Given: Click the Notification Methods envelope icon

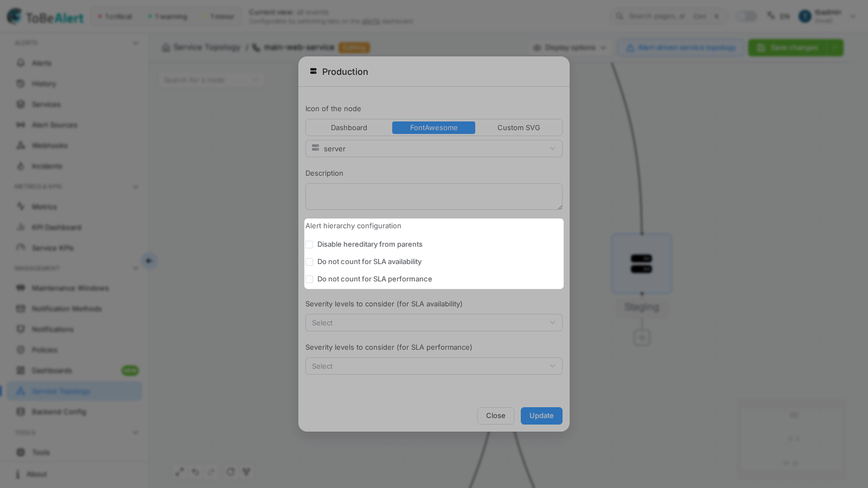Looking at the screenshot, I should (x=21, y=309).
